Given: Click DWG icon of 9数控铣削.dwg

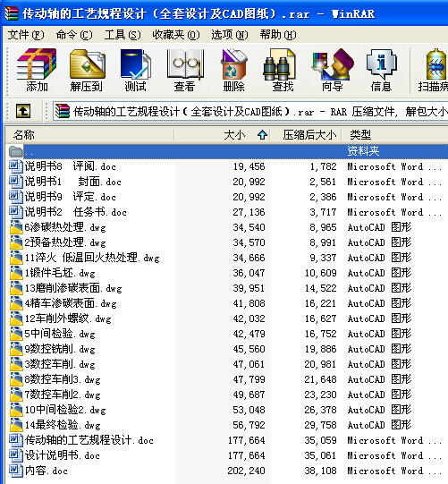Looking at the screenshot, I should (x=16, y=349).
